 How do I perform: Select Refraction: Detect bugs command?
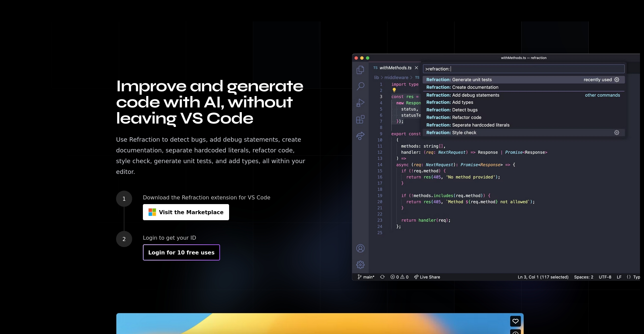coord(523,110)
